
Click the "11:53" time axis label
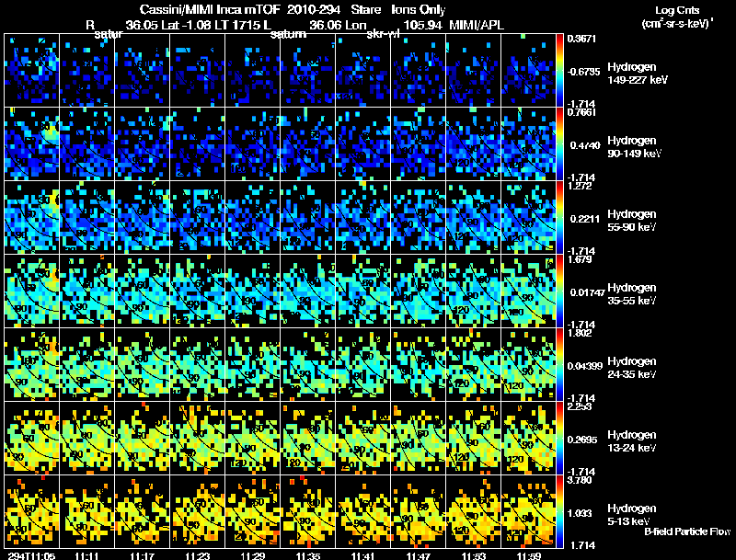coord(474,555)
